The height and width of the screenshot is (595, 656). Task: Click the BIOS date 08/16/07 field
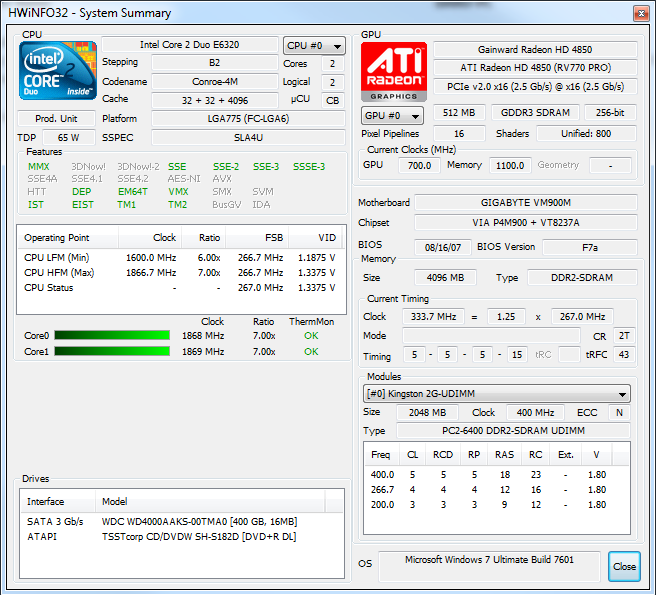[443, 247]
